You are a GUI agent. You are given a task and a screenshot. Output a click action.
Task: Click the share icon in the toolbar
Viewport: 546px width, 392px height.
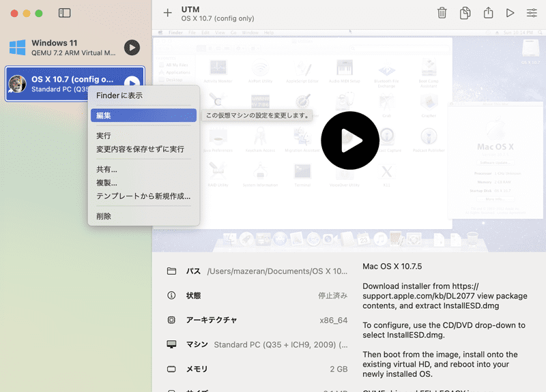pyautogui.click(x=488, y=12)
